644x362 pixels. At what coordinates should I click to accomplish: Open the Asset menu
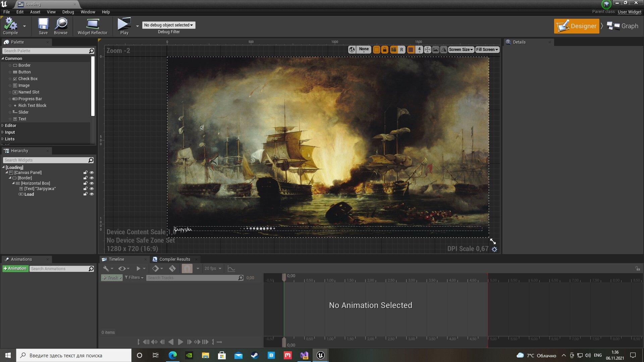click(35, 12)
